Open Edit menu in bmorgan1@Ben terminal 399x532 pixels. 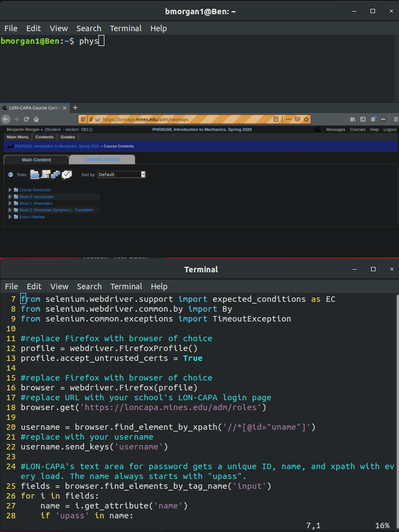(x=33, y=28)
